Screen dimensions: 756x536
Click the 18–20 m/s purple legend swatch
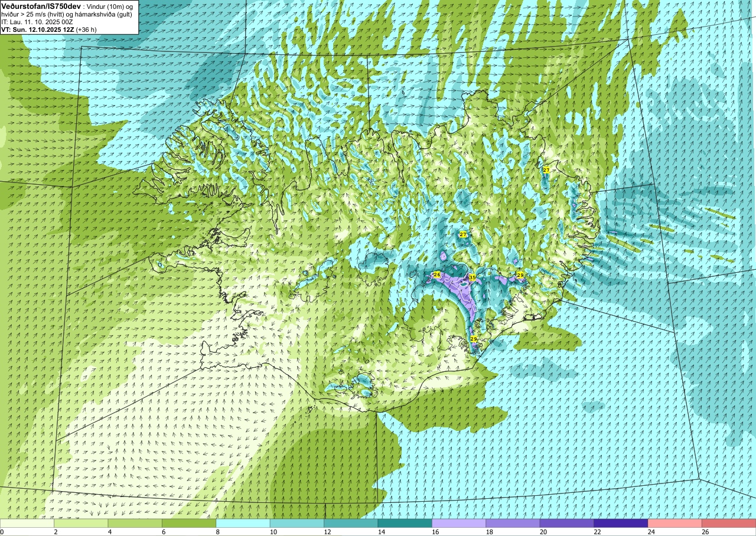pyautogui.click(x=513, y=523)
